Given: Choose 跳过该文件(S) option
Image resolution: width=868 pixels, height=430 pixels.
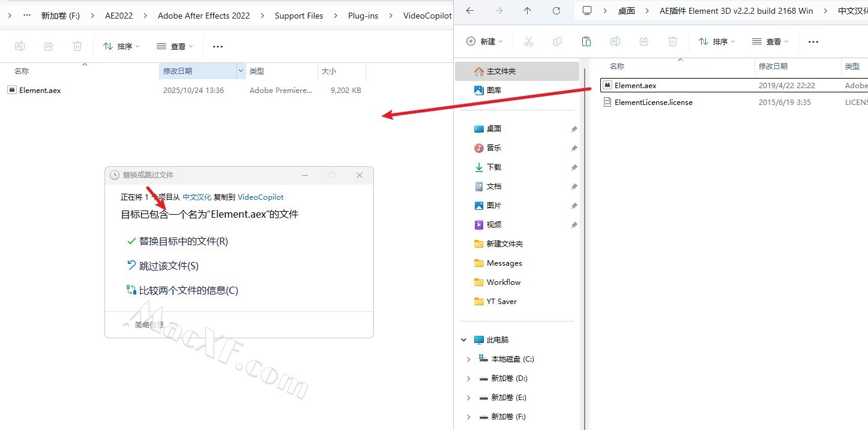Looking at the screenshot, I should [168, 266].
